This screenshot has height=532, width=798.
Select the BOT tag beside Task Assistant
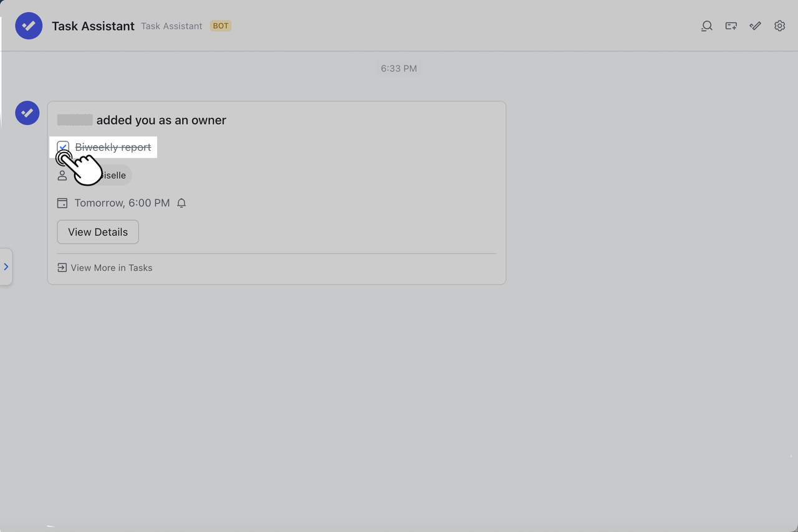(x=221, y=26)
